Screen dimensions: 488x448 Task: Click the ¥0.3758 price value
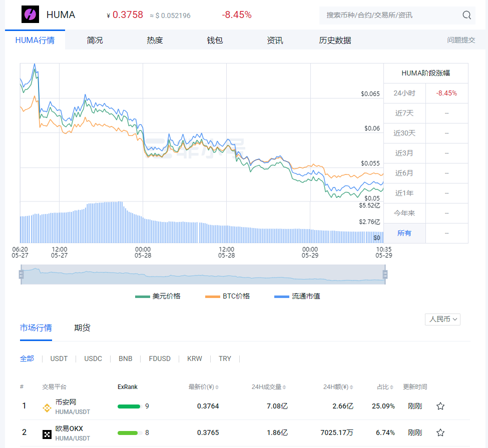pyautogui.click(x=125, y=14)
